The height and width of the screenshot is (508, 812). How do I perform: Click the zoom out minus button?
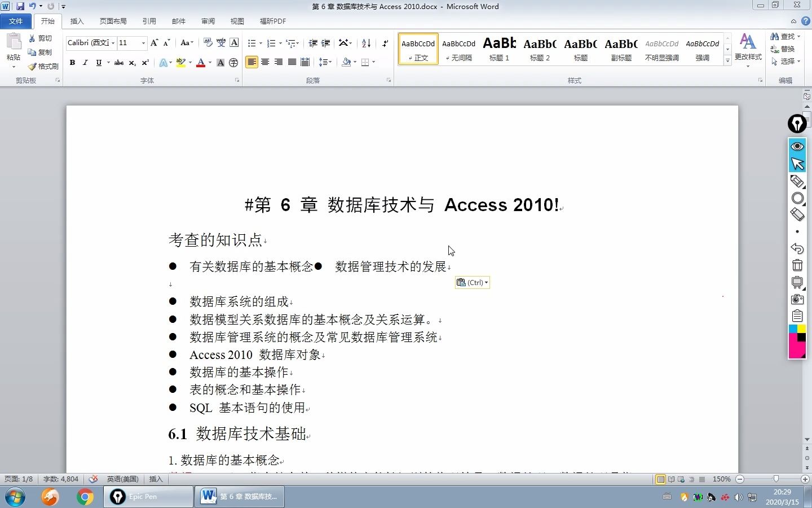(740, 479)
